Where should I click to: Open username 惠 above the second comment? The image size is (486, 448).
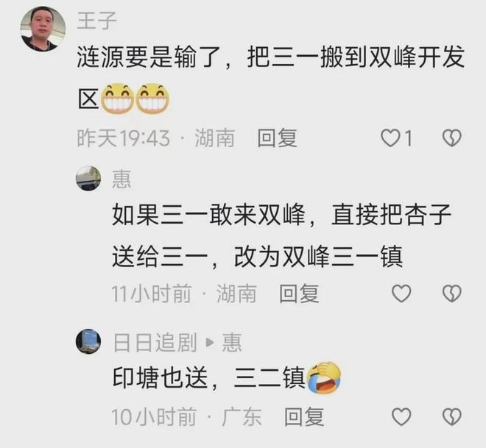coord(121,179)
